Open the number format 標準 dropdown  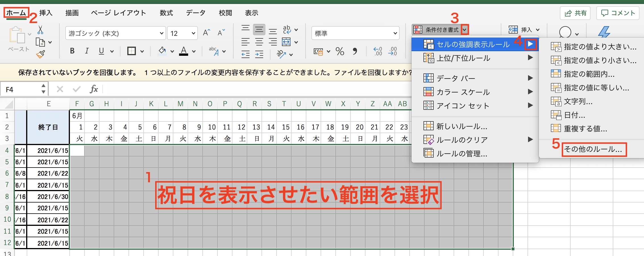click(395, 34)
